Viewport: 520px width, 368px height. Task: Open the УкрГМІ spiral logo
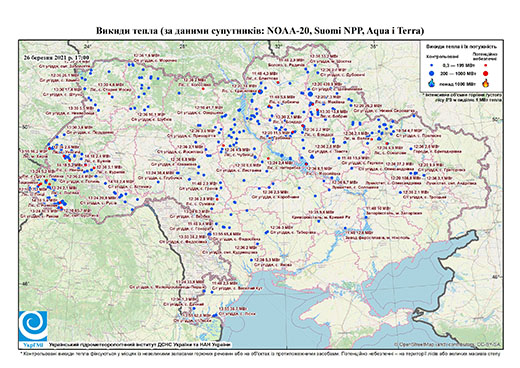33,326
